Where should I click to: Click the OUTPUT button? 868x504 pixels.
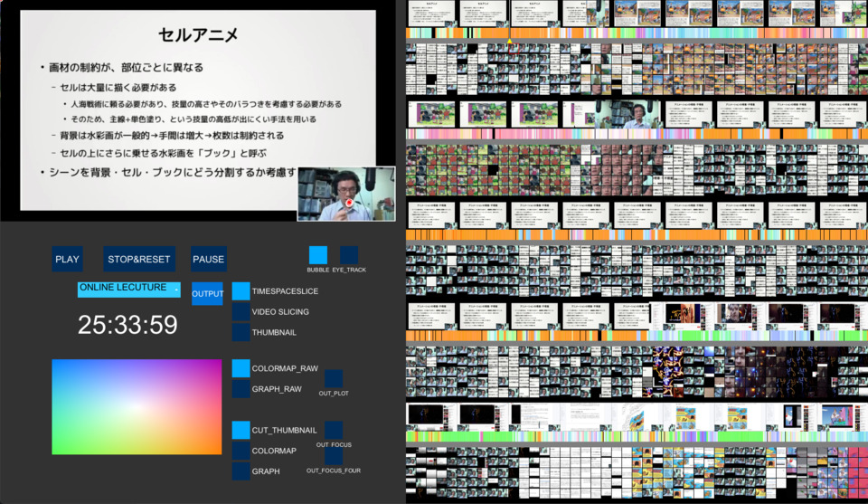(207, 293)
